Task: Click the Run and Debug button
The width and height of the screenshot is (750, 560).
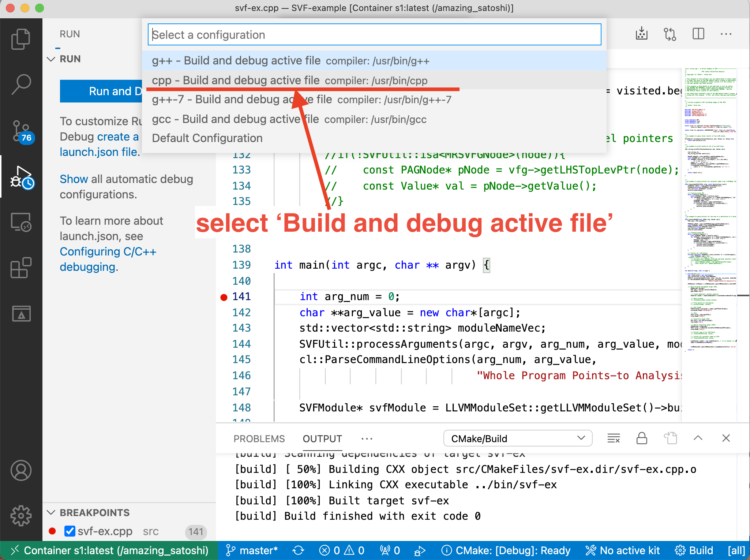Action: click(101, 91)
